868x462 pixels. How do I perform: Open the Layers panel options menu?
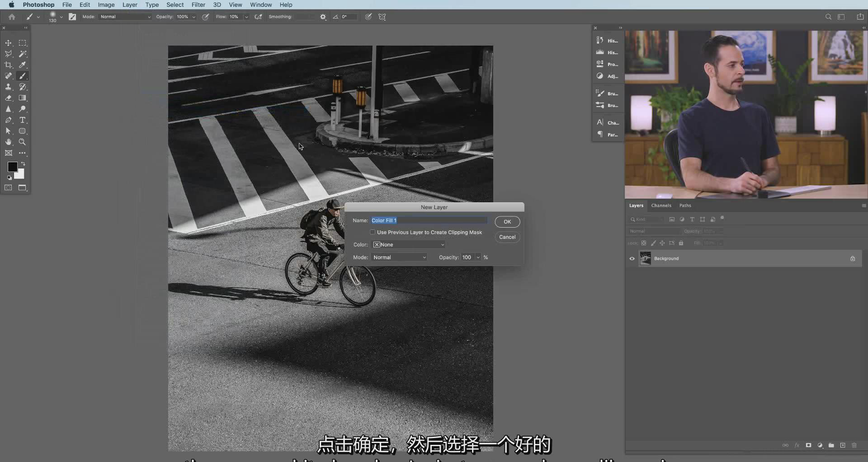click(x=864, y=205)
